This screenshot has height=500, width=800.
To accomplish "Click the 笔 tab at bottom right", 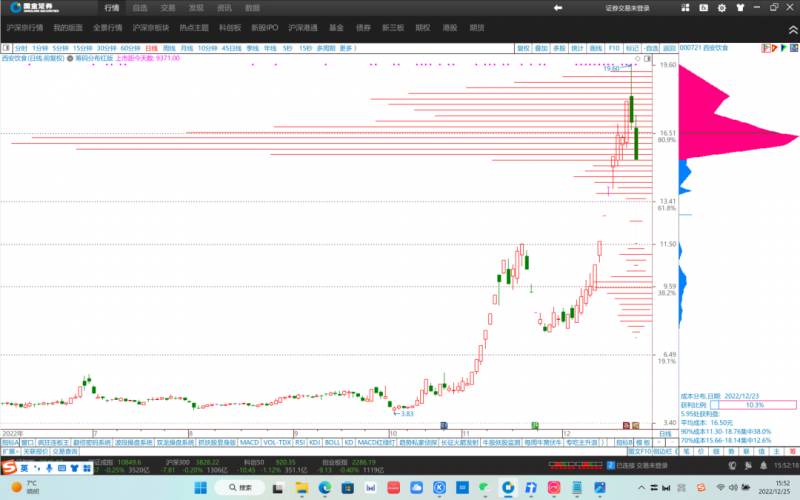I will (687, 452).
